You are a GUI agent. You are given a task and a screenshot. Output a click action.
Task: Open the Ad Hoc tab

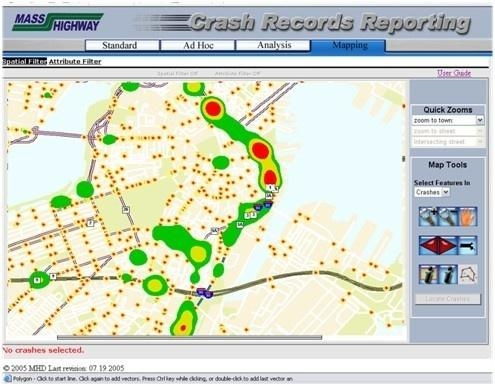tap(198, 45)
